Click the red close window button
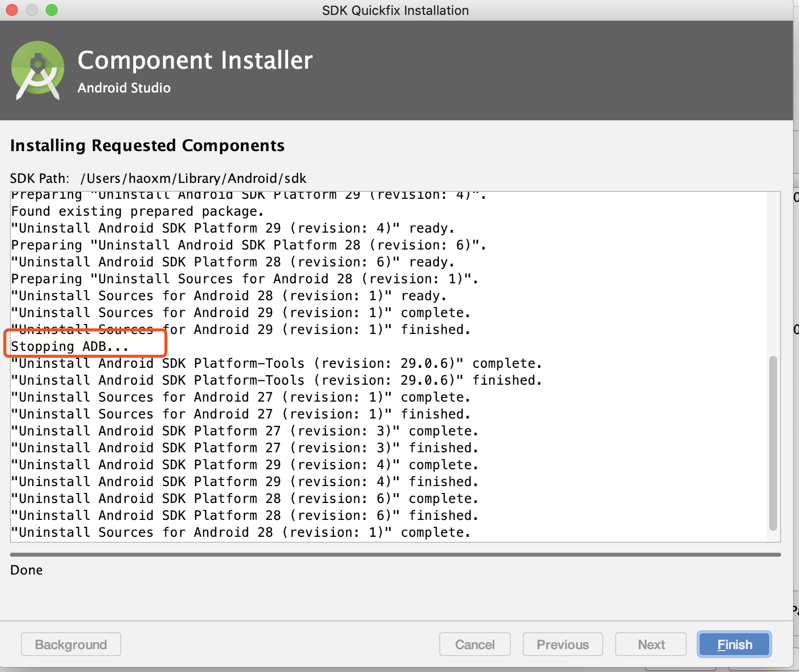This screenshot has height=672, width=799. (12, 10)
